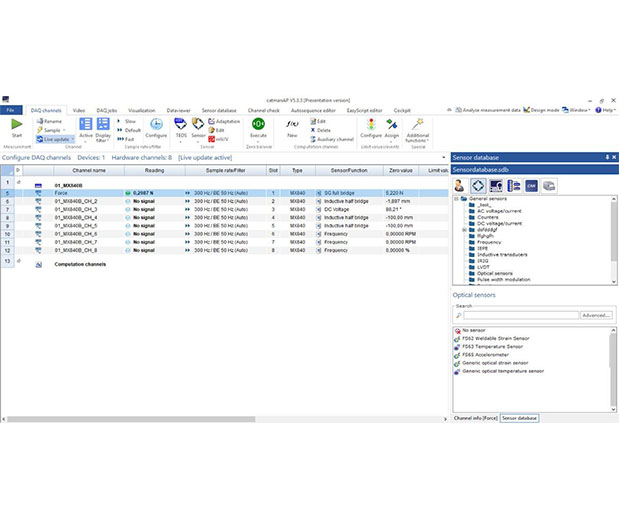This screenshot has height=518, width=619.
Task: Open Additional functions wand icon
Action: coord(419,126)
